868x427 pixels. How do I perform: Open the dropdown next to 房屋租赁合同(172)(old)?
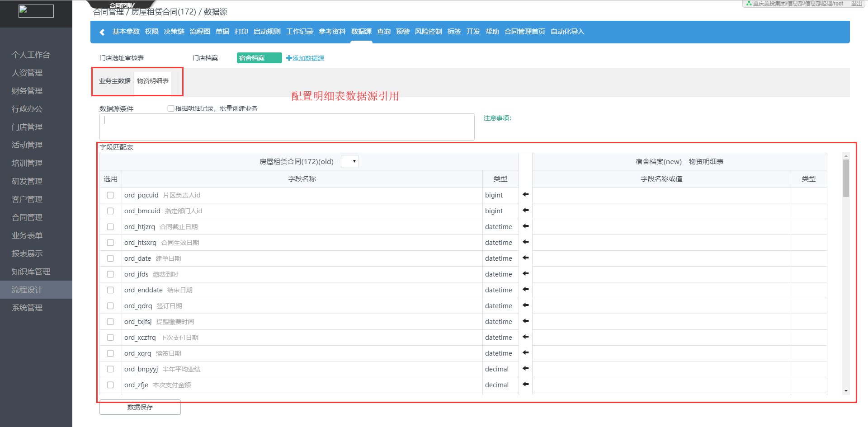(349, 162)
